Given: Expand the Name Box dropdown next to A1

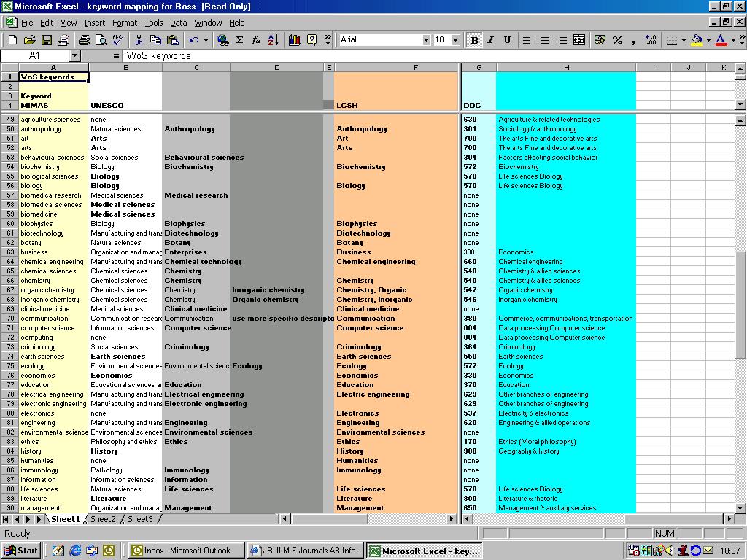Looking at the screenshot, I should pos(74,55).
